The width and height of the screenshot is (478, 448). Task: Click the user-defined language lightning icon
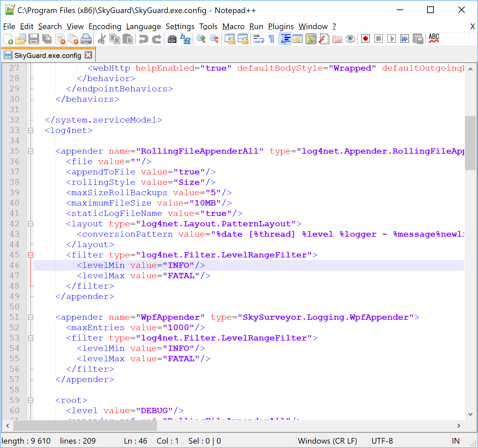click(x=298, y=39)
